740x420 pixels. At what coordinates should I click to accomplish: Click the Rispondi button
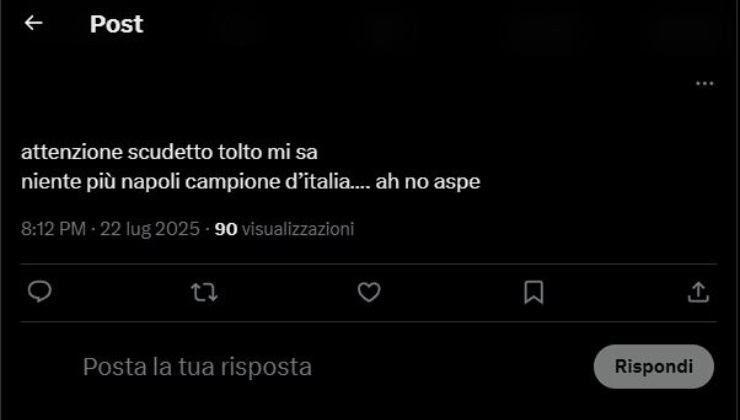[x=654, y=367]
